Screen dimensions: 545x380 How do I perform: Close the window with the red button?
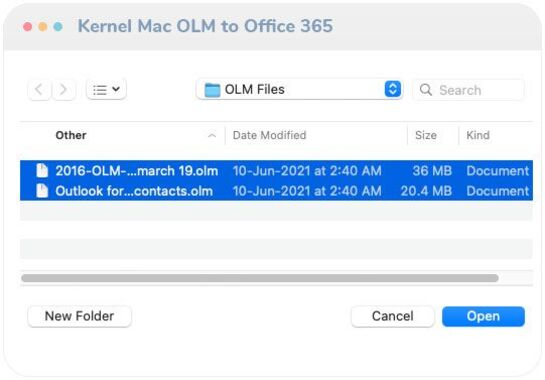[27, 27]
